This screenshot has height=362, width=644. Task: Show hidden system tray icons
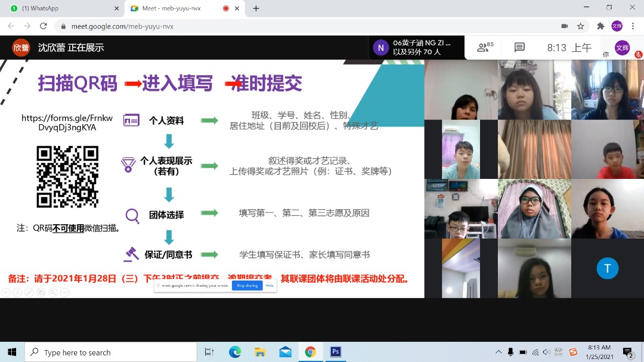tap(498, 352)
